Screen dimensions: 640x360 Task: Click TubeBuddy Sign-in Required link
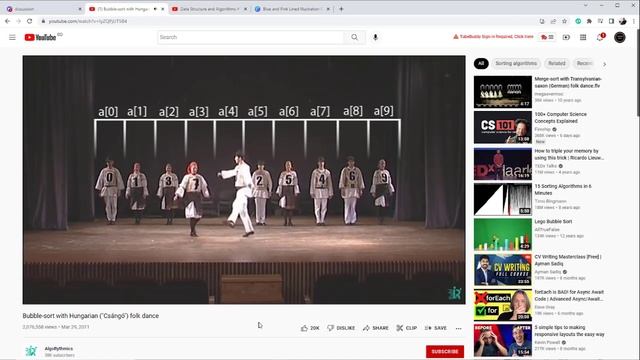(493, 37)
